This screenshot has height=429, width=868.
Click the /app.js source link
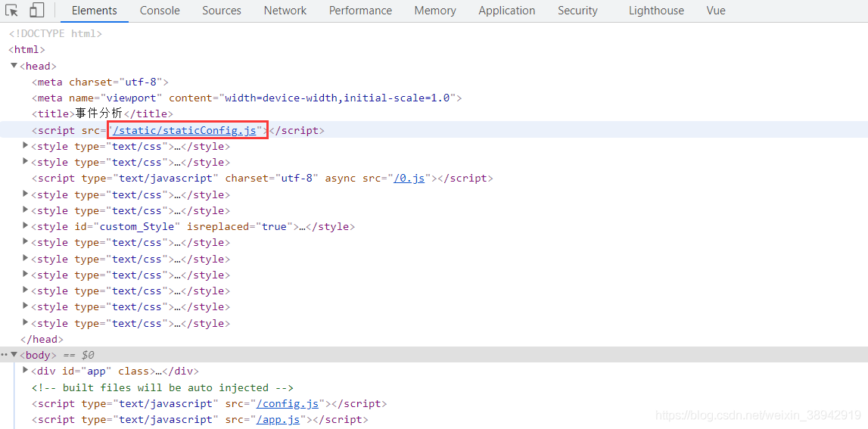(279, 419)
